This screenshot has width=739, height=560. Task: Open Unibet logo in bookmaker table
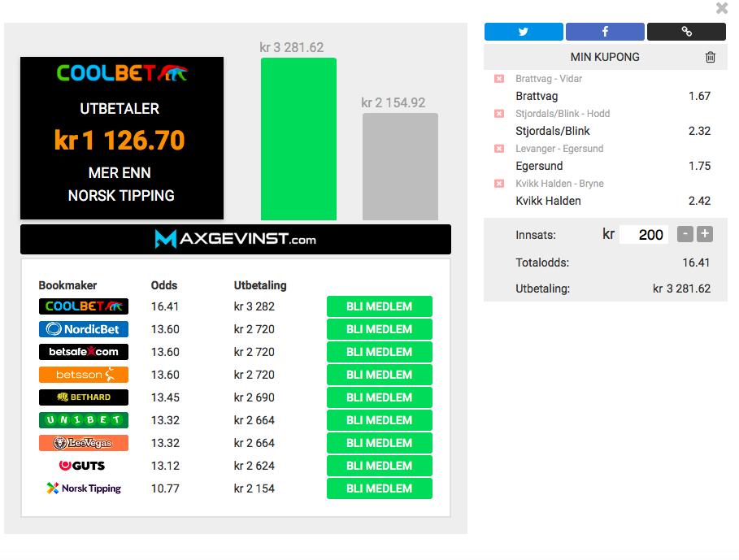84,420
